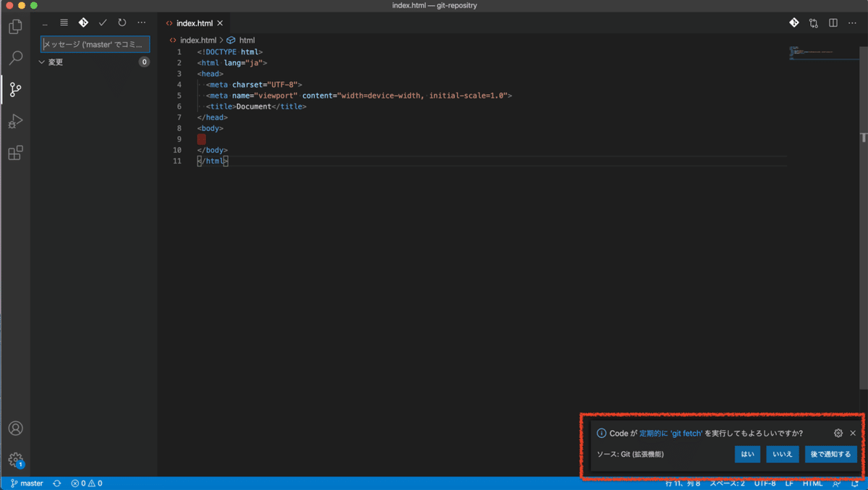Image resolution: width=868 pixels, height=490 pixels.
Task: Click the closing </html> tag line
Action: [x=213, y=161]
